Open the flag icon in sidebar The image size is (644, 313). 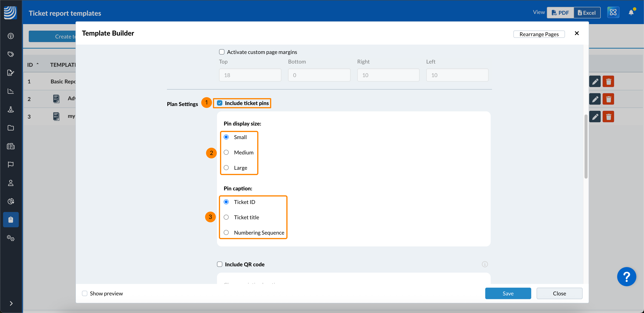11,164
